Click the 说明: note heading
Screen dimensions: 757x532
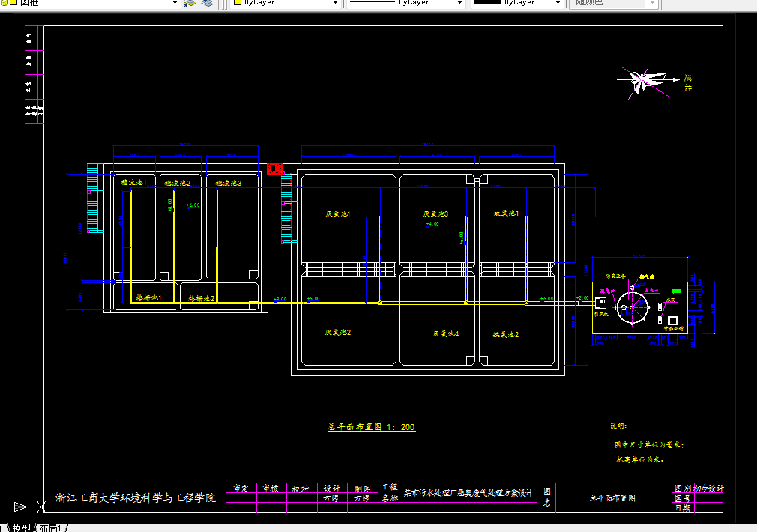click(618, 426)
